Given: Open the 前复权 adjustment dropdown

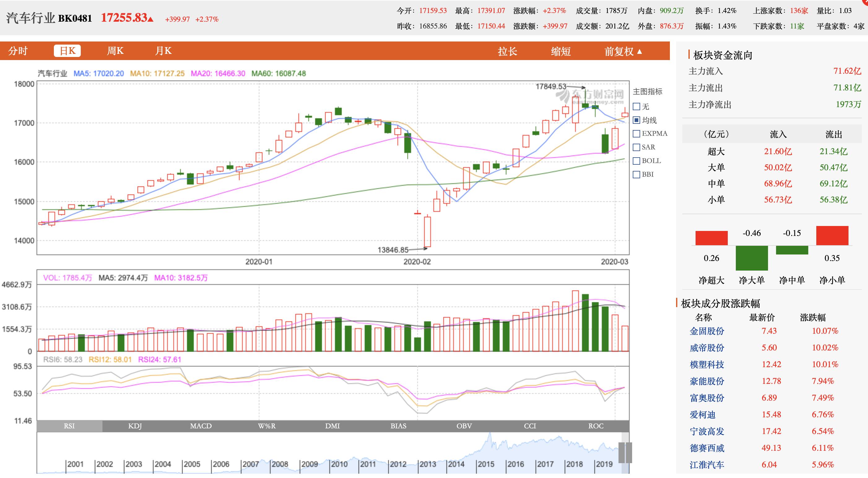Looking at the screenshot, I should [x=623, y=51].
